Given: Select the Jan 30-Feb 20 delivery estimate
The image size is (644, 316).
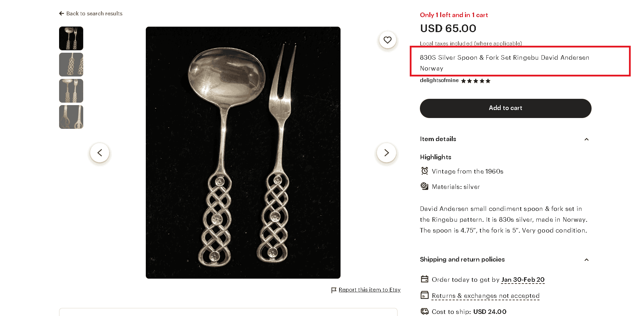Looking at the screenshot, I should click(523, 280).
